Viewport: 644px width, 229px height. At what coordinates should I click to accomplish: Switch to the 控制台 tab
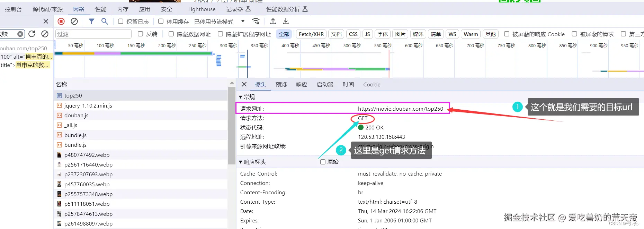click(x=14, y=9)
